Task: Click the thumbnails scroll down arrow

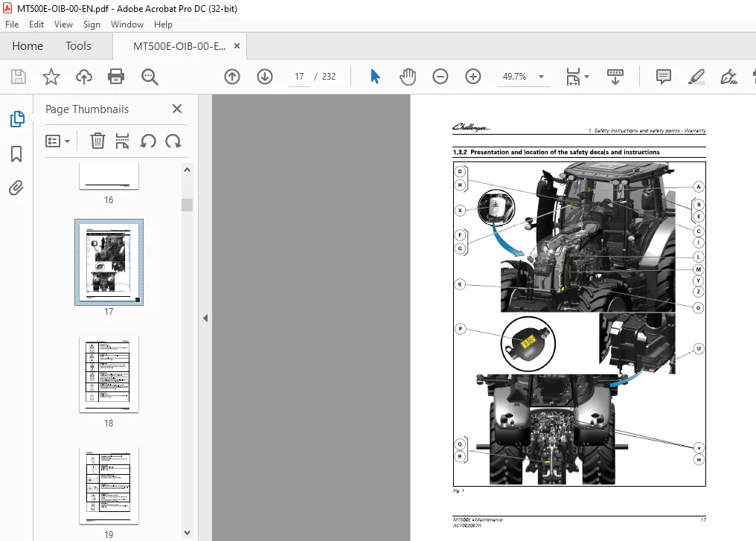Action: point(187,533)
